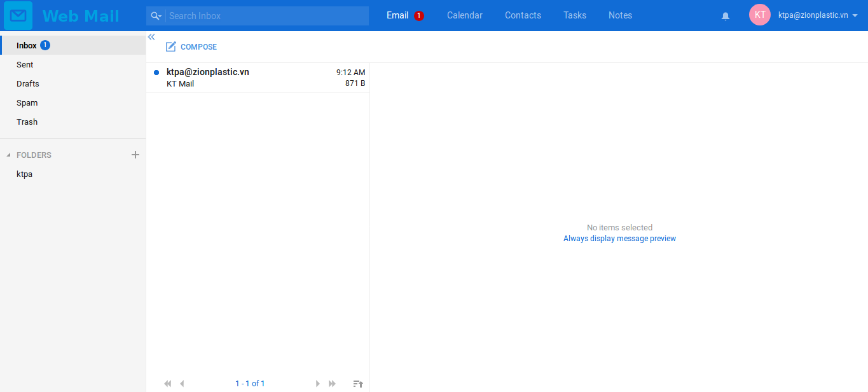Open the Trash folder
The width and height of the screenshot is (868, 392).
(73, 122)
